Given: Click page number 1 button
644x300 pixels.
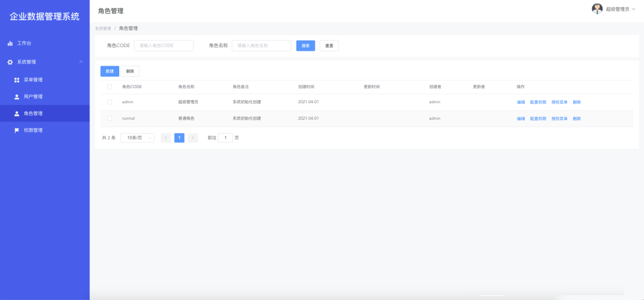Looking at the screenshot, I should [x=179, y=138].
